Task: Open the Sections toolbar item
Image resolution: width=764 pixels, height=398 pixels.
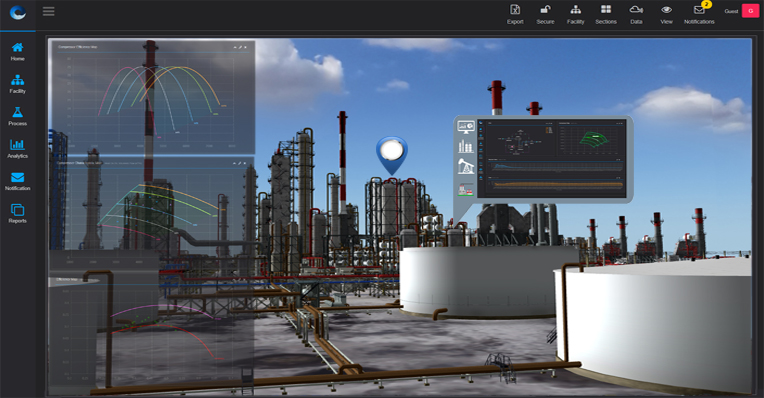Action: click(x=606, y=14)
